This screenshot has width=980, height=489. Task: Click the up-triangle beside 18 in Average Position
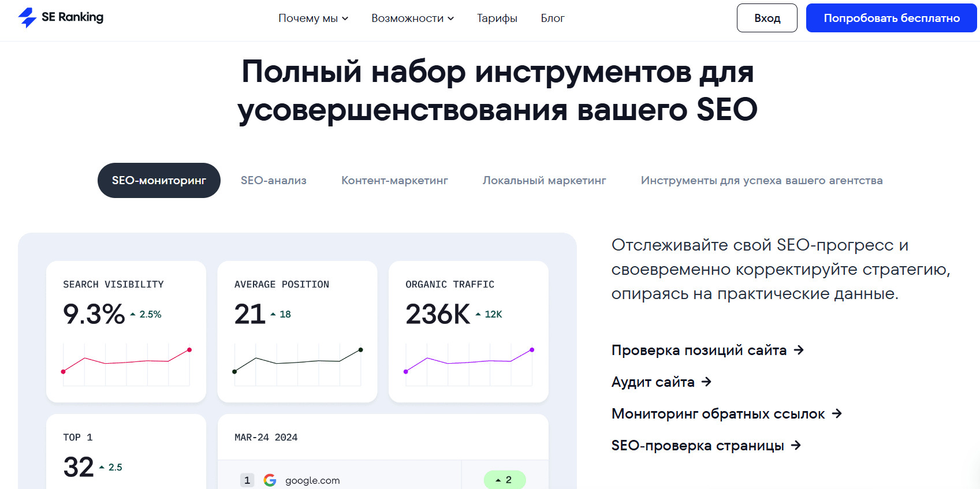[x=273, y=315]
